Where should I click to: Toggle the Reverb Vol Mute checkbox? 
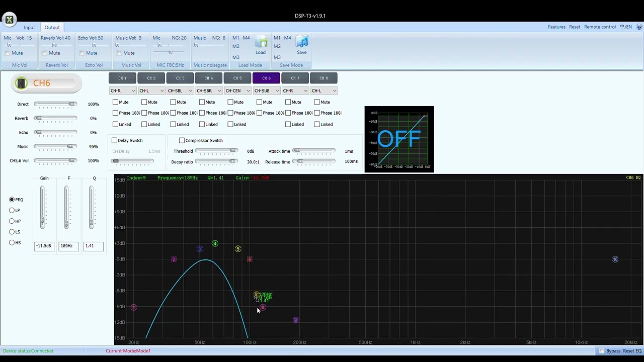pos(45,53)
